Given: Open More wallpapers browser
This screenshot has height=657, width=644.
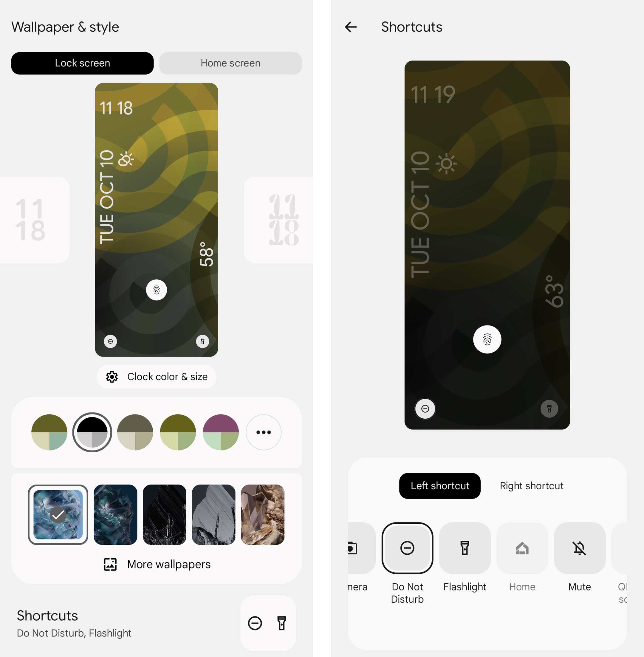Looking at the screenshot, I should [x=156, y=564].
